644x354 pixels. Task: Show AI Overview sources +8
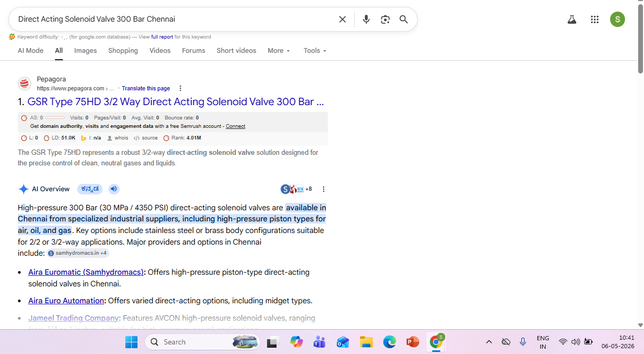point(296,189)
